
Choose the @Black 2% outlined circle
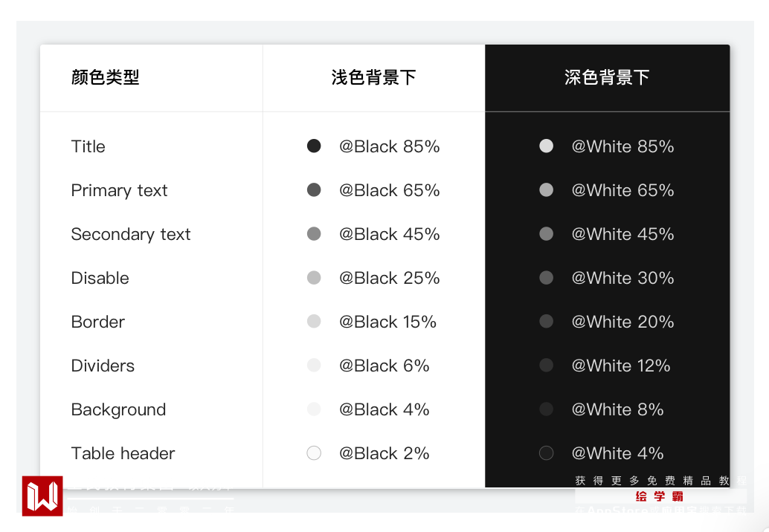(314, 453)
